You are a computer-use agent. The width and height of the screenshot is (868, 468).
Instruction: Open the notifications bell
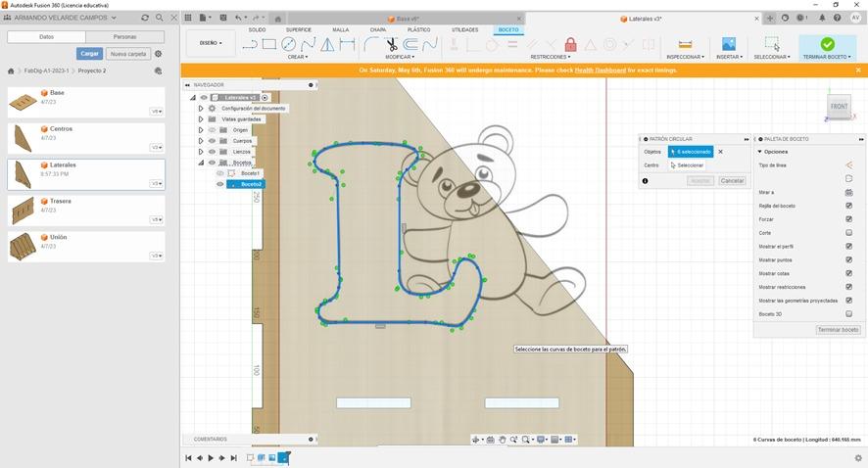(x=822, y=18)
